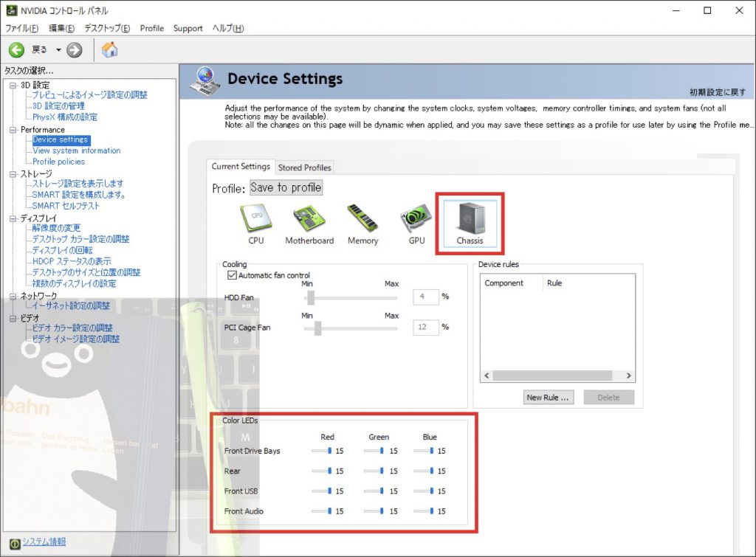
Task: Collapse the ストレージ tree node
Action: (x=13, y=174)
